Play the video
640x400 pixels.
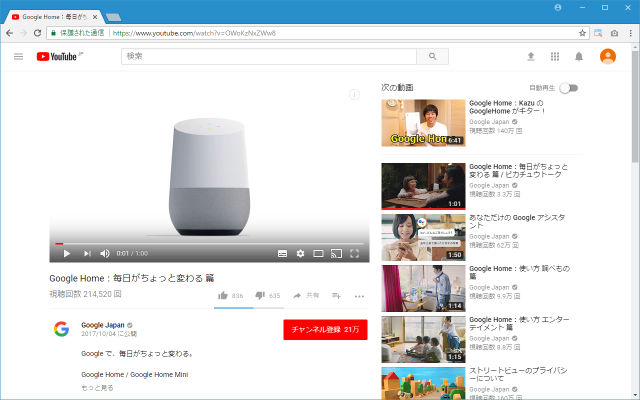67,253
